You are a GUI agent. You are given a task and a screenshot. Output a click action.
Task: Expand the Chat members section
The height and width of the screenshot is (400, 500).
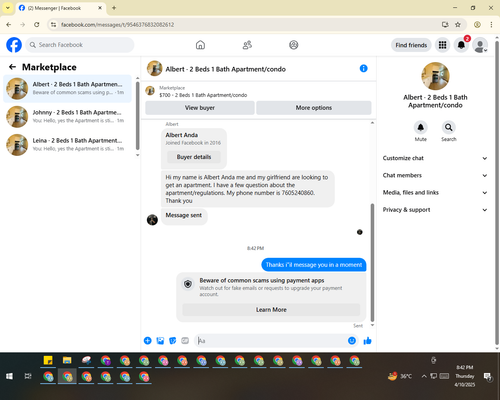coord(435,175)
